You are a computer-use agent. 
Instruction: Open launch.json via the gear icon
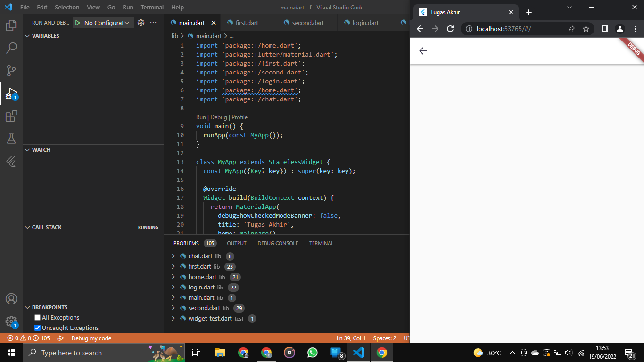point(141,23)
